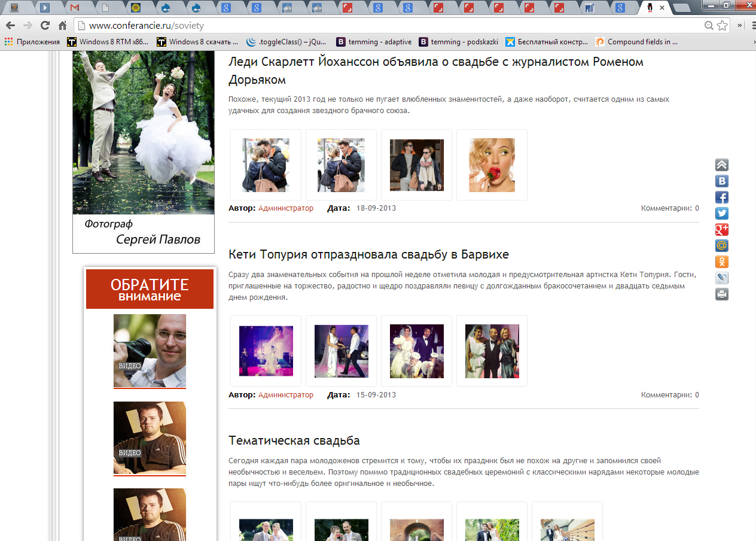
Task: Open the blonde woman with strawberry thumbnail
Action: (492, 165)
